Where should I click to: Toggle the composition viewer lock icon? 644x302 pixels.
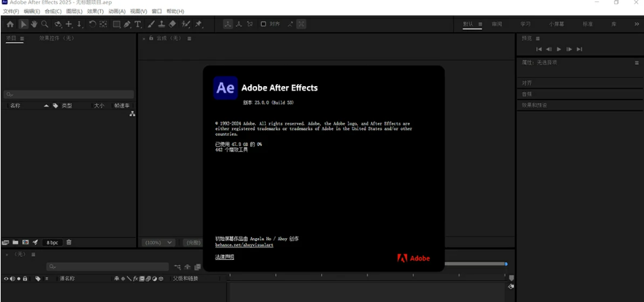pyautogui.click(x=151, y=38)
